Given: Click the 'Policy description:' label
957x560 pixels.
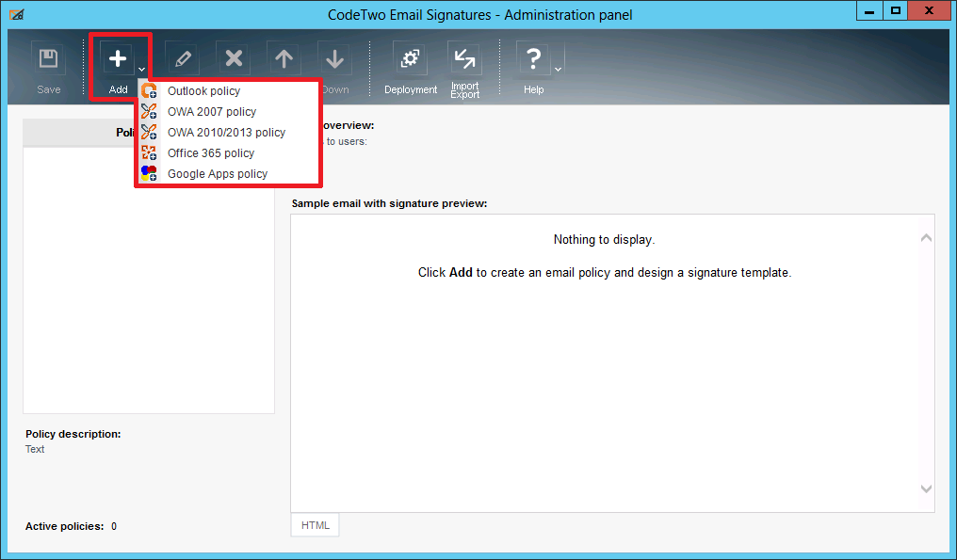Looking at the screenshot, I should (73, 434).
